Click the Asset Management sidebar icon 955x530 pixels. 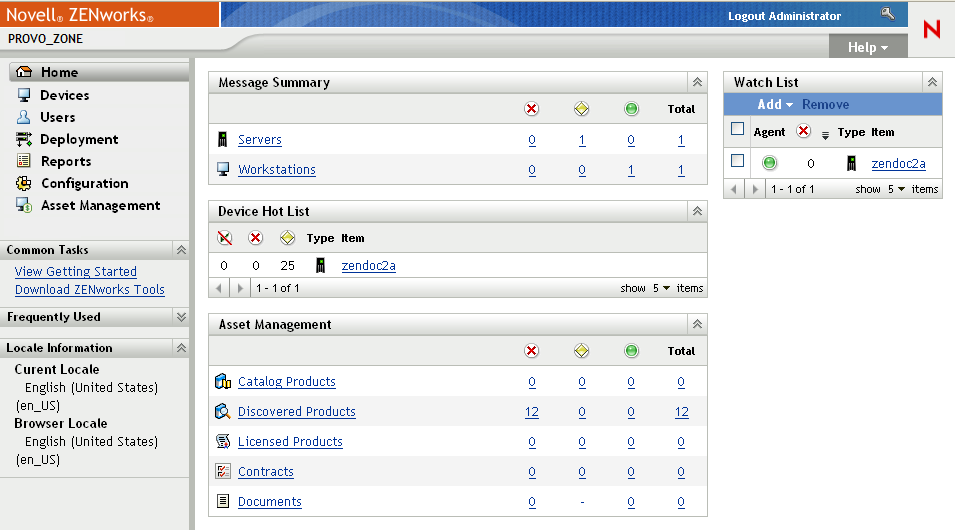24,205
